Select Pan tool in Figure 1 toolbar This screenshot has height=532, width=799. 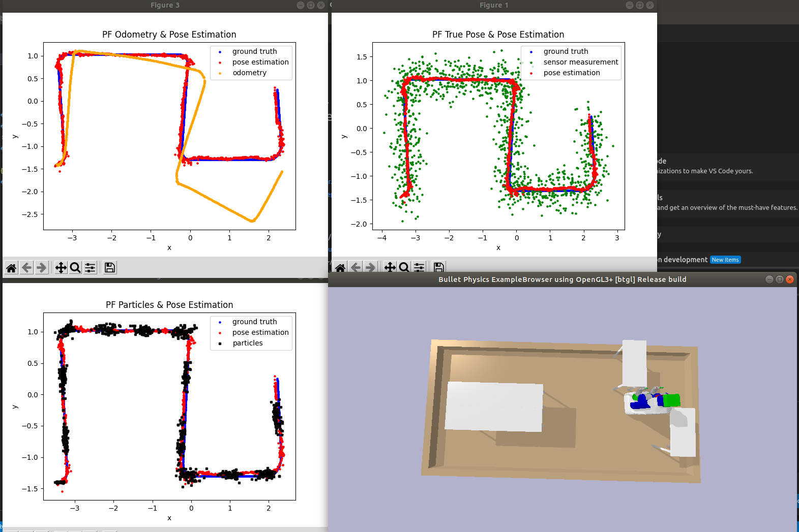tap(390, 267)
